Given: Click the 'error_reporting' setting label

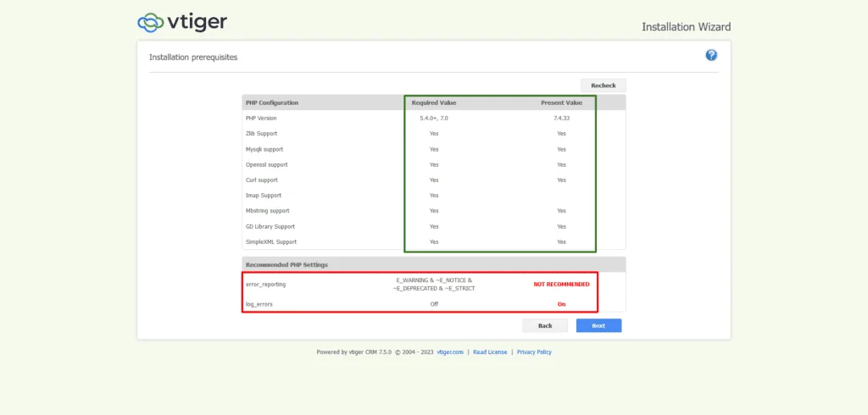Looking at the screenshot, I should (x=265, y=284).
